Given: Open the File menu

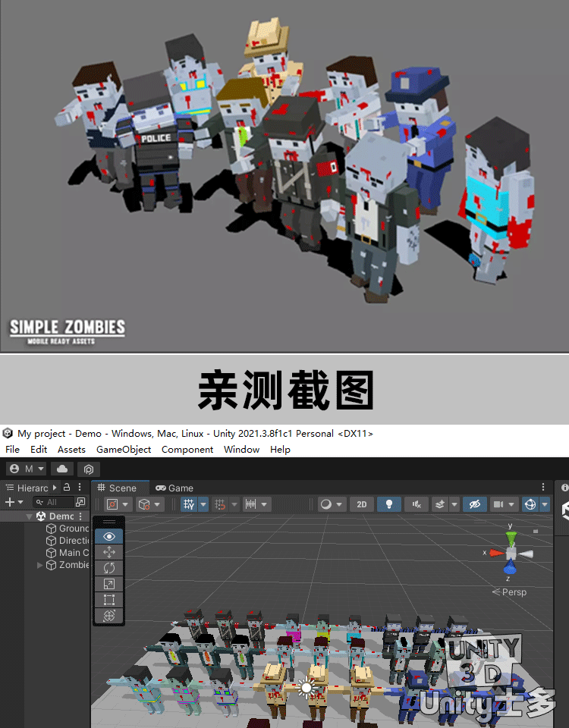Looking at the screenshot, I should [13, 450].
